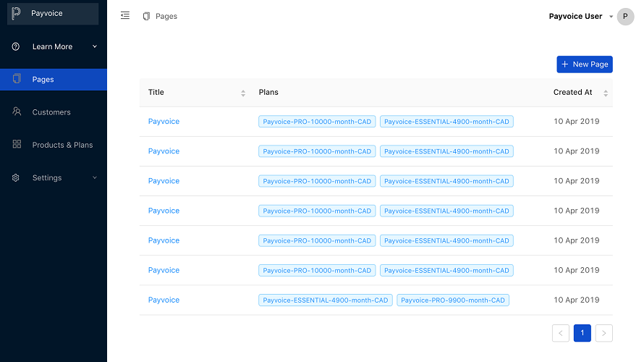Open the Customers menu item
Screen dimensions: 644x362
click(x=54, y=111)
